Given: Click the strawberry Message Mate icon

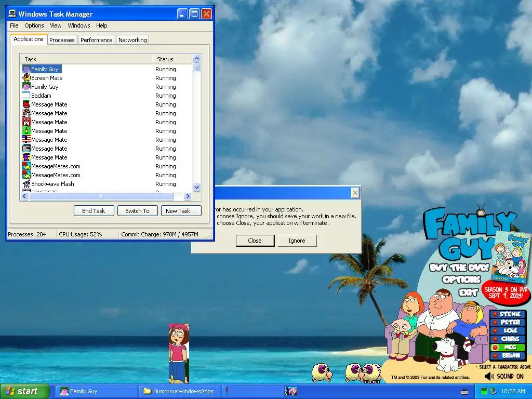Looking at the screenshot, I should tap(26, 104).
